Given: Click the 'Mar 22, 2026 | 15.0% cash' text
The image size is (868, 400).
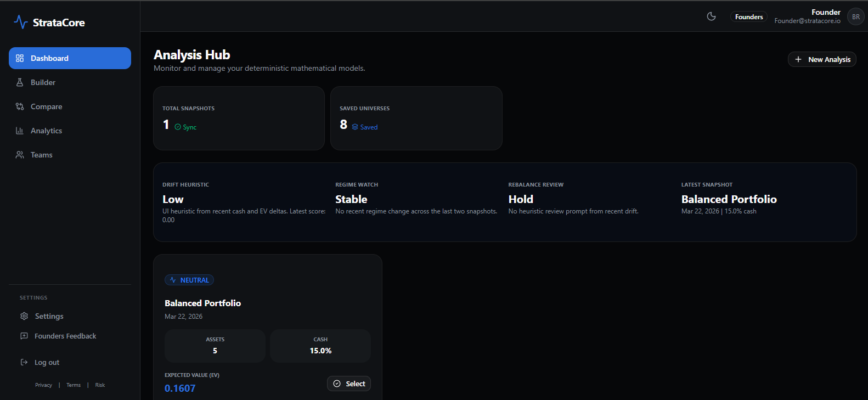Looking at the screenshot, I should tap(719, 211).
